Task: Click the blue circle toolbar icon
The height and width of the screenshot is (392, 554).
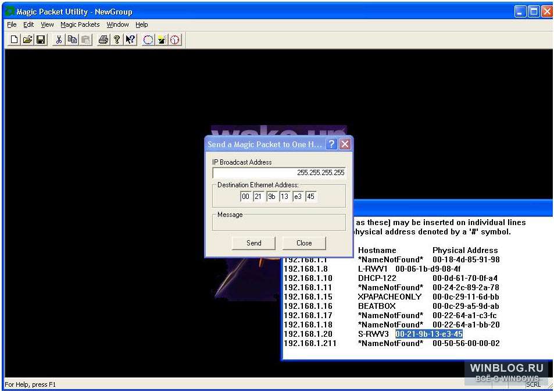Action: (148, 40)
